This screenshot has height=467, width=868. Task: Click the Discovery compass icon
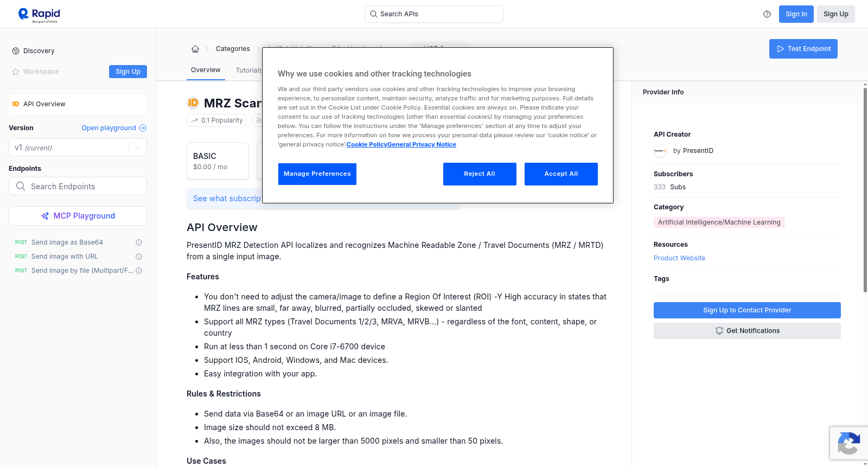[x=16, y=51]
